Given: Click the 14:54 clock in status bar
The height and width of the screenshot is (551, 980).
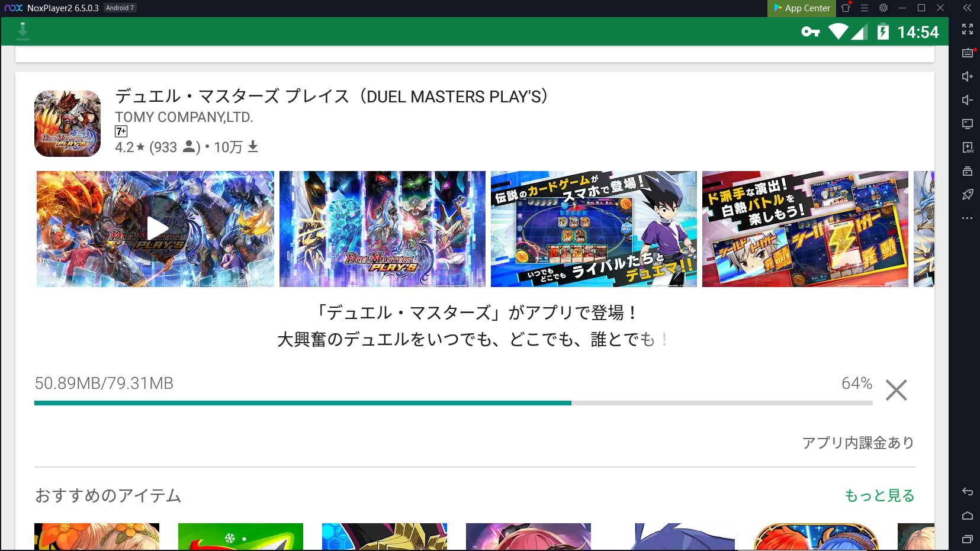Looking at the screenshot, I should (918, 32).
